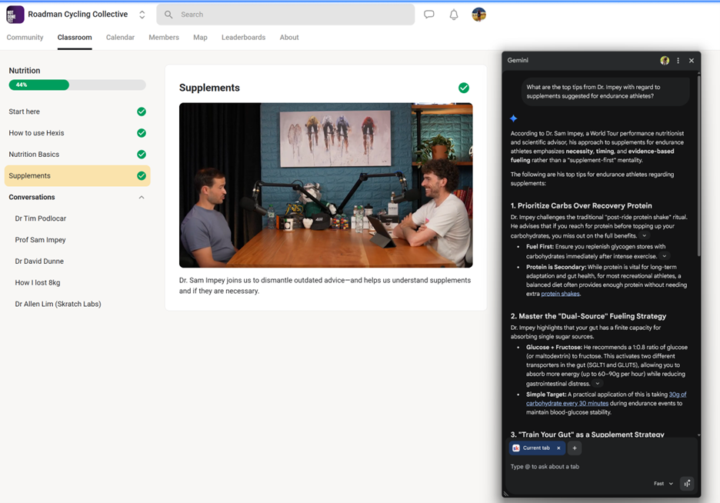Click the Nutrition 44% progress bar
720x503 pixels.
[x=77, y=85]
